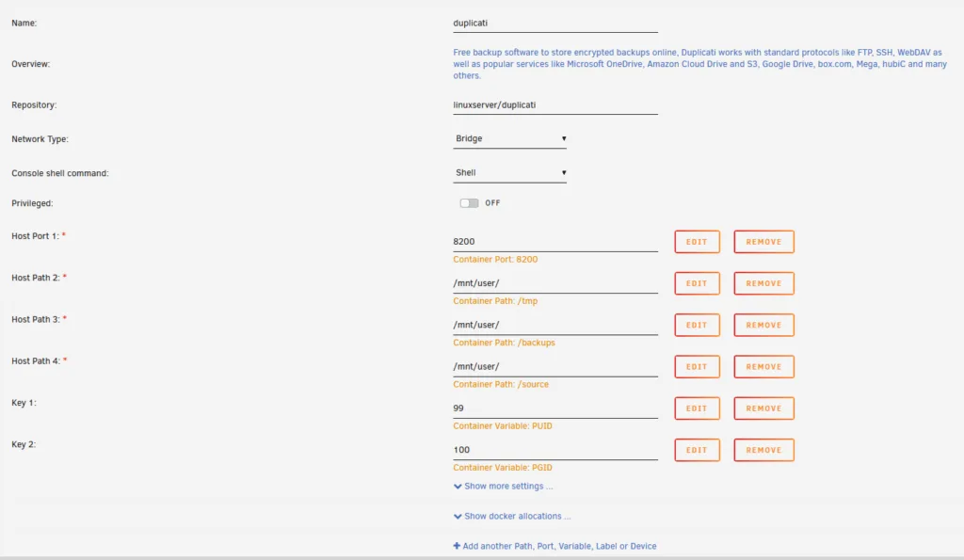Click the Name field containing duplicati
The height and width of the screenshot is (560, 964).
(555, 24)
